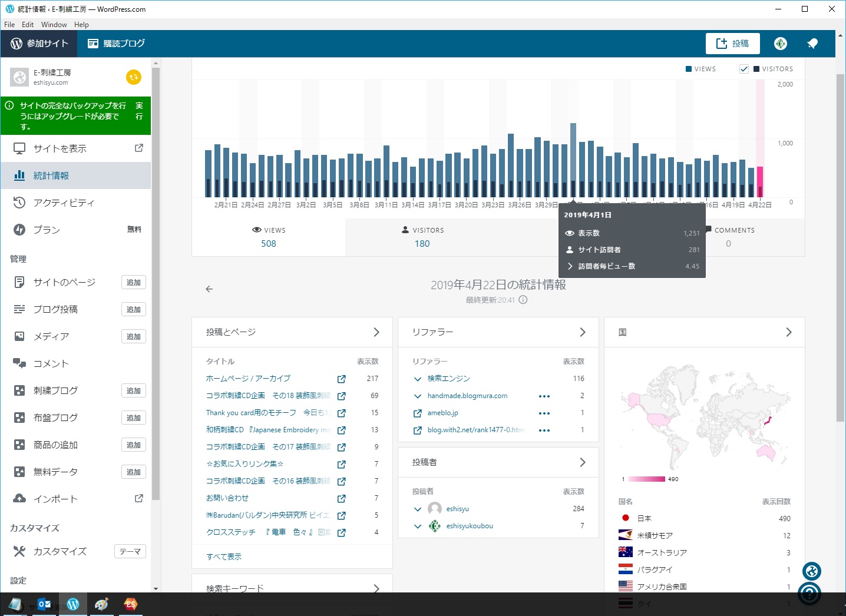Viewport: 846px width, 616px height.
Task: Open the help question mark button
Action: tap(809, 593)
